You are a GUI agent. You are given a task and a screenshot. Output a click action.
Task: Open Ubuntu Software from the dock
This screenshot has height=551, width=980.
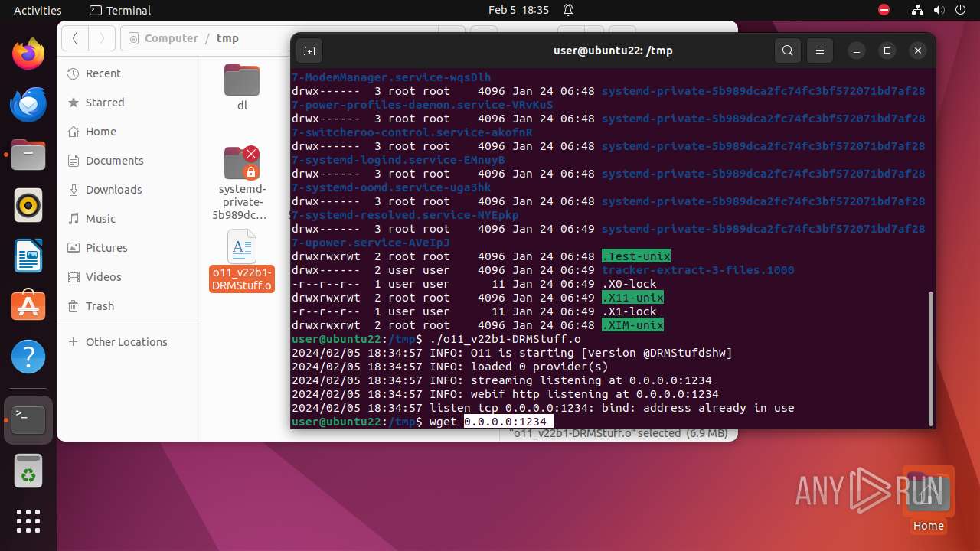28,305
